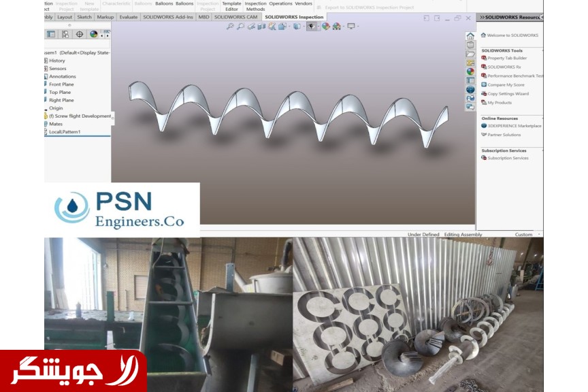Select LocalLPattern1 in the feature tree
The height and width of the screenshot is (392, 588).
click(x=65, y=131)
